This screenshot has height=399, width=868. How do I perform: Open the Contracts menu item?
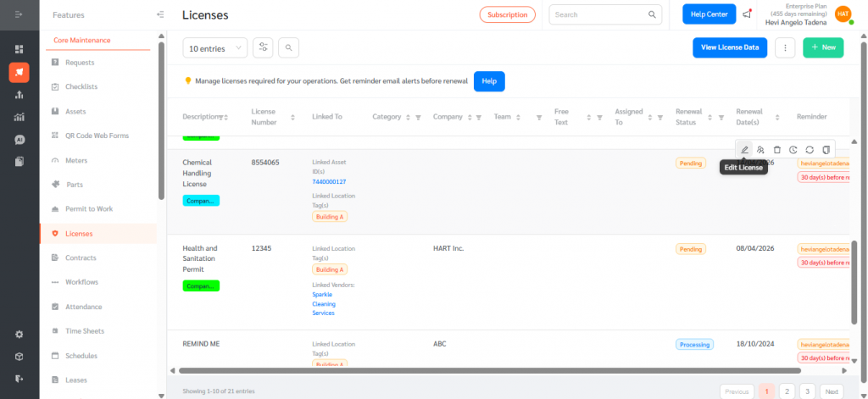pos(81,258)
